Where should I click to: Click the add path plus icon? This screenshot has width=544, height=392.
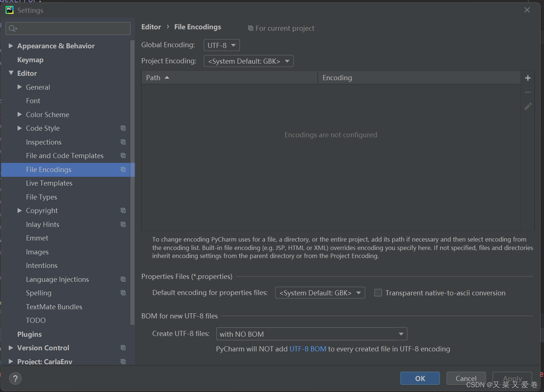pyautogui.click(x=528, y=78)
